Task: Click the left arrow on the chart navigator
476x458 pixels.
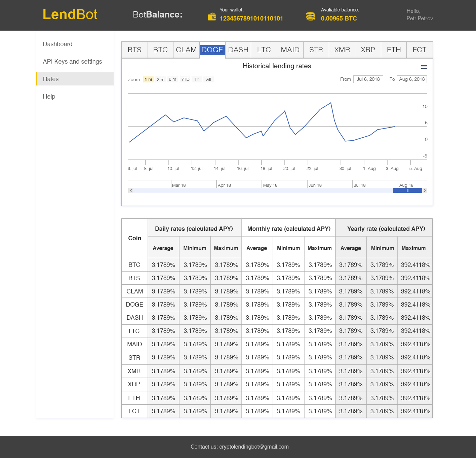Action: tap(130, 190)
